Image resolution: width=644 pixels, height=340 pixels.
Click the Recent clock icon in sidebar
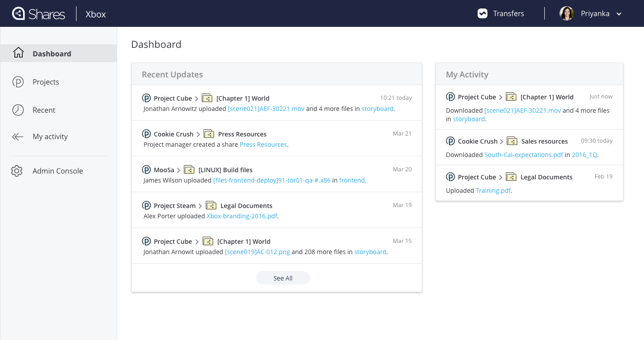click(x=18, y=110)
